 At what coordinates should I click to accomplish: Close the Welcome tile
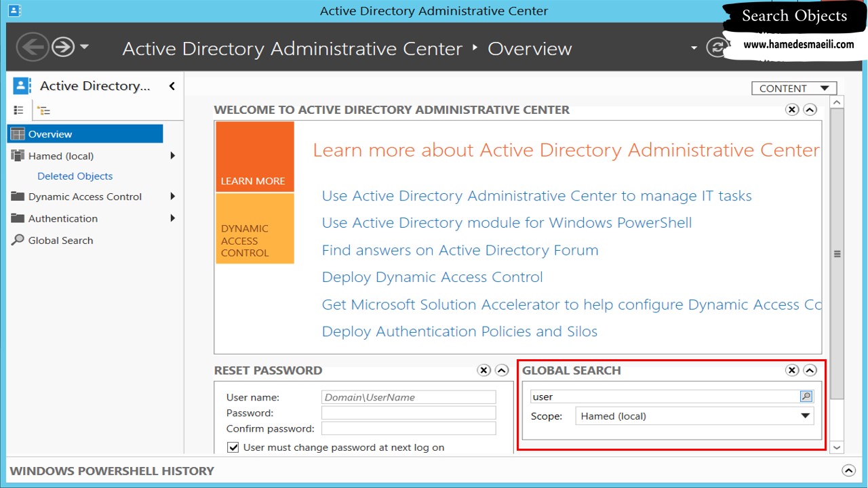pos(792,110)
